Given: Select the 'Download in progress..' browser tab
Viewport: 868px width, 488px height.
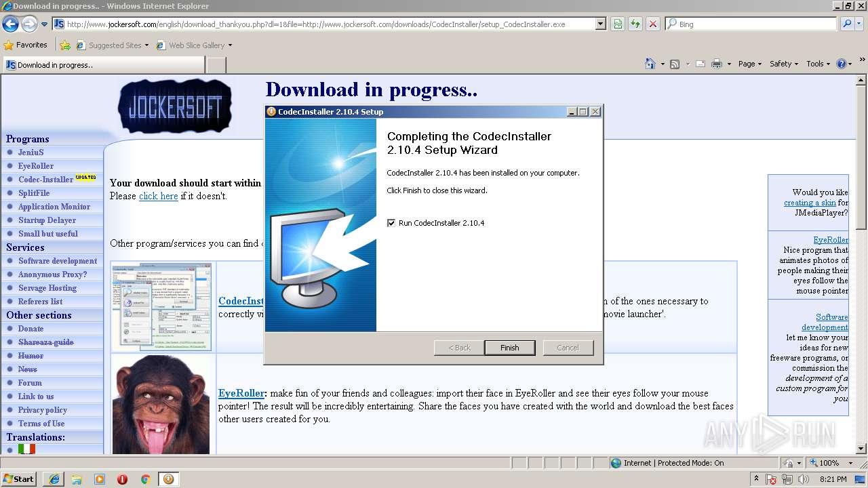Looking at the screenshot, I should 104,65.
